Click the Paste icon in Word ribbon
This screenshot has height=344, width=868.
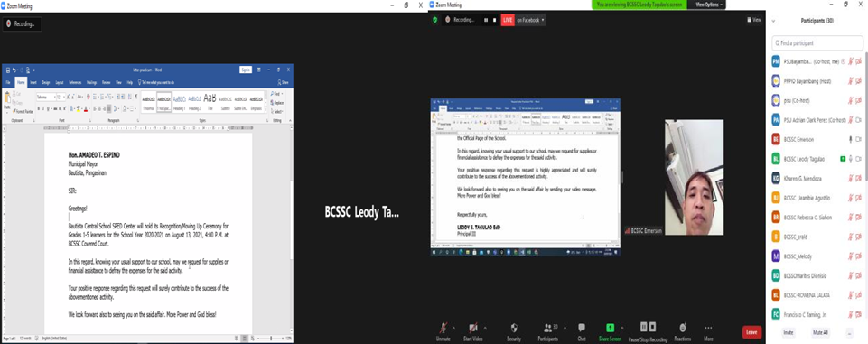click(x=7, y=98)
